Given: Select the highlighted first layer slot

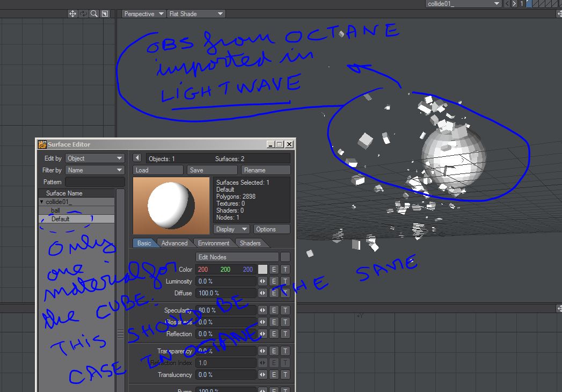Looking at the screenshot, I should (x=529, y=4).
